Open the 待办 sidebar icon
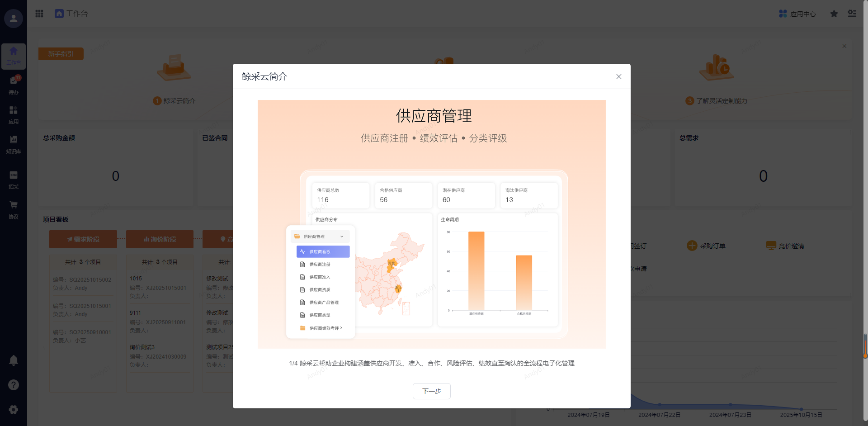 (14, 85)
